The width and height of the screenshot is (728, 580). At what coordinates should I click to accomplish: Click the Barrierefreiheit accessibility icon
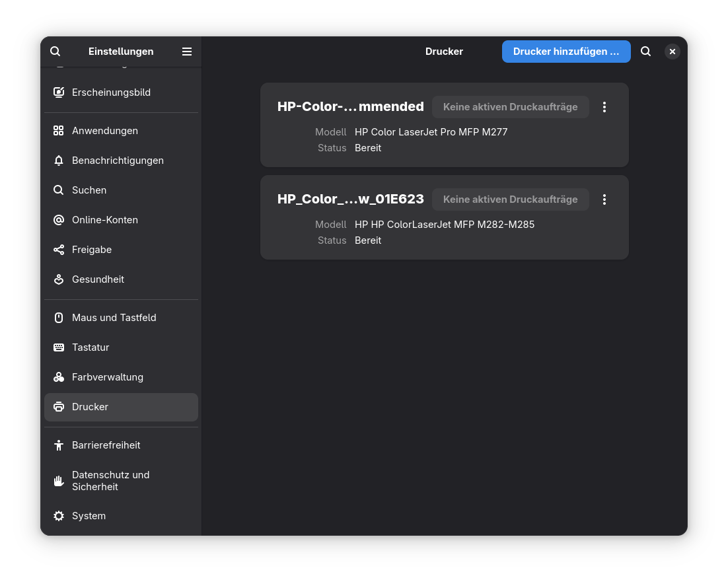(59, 445)
